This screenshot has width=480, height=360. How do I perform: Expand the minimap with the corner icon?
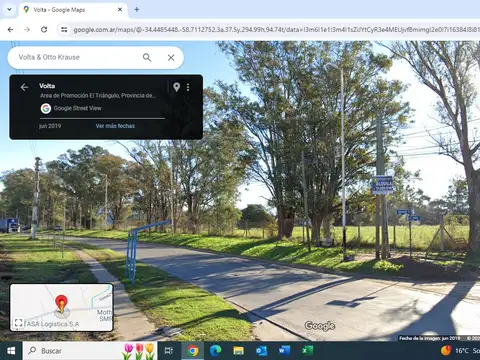[x=19, y=323]
